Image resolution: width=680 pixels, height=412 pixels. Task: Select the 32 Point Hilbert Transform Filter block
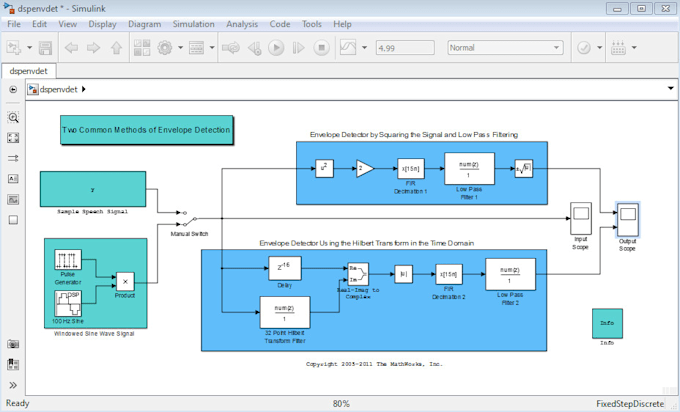point(285,313)
